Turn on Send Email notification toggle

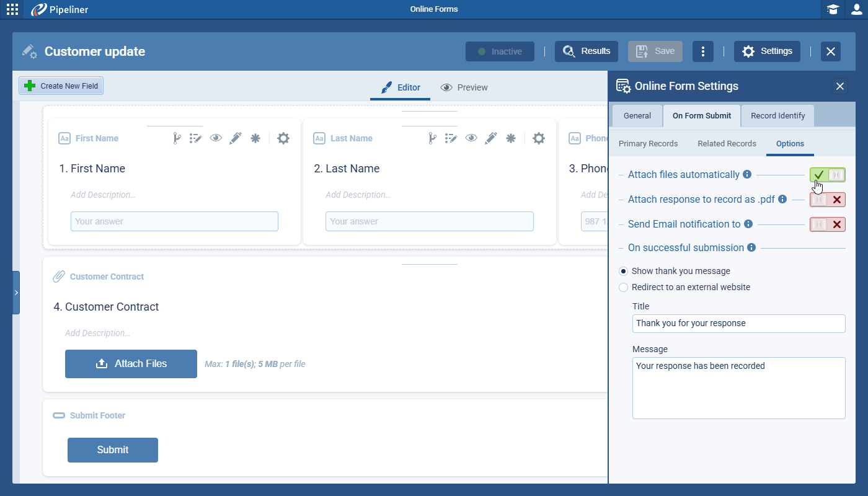coord(828,224)
